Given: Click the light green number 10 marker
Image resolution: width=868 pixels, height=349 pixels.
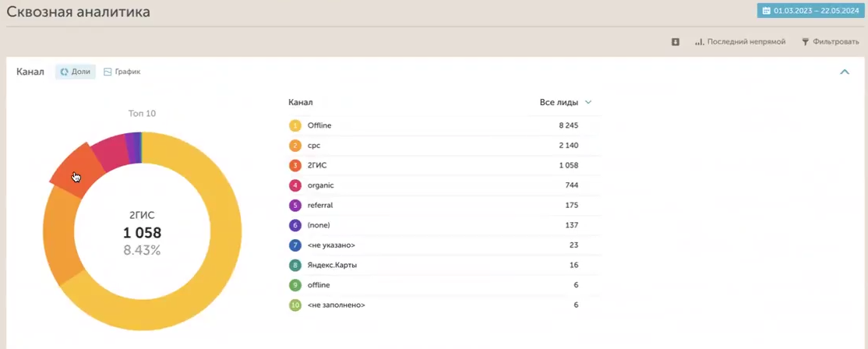Looking at the screenshot, I should click(295, 305).
